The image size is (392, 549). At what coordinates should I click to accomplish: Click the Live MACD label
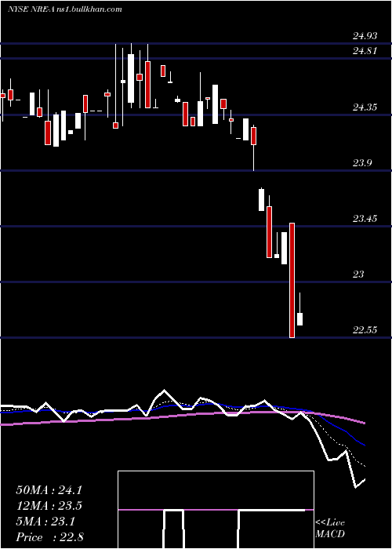coord(330,529)
